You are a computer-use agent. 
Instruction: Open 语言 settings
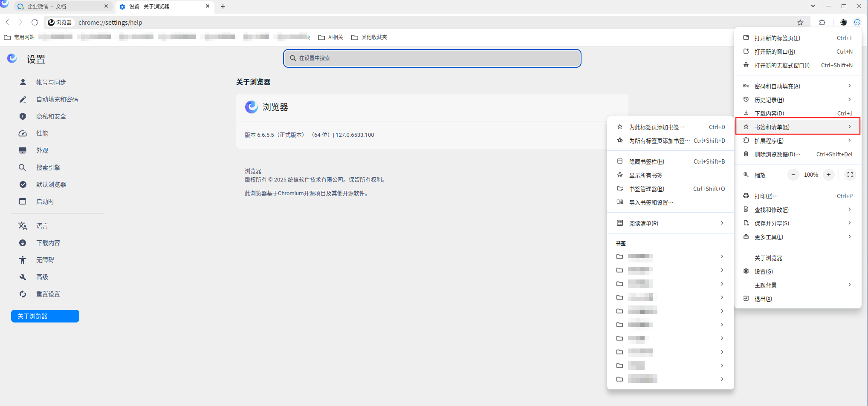(x=42, y=226)
